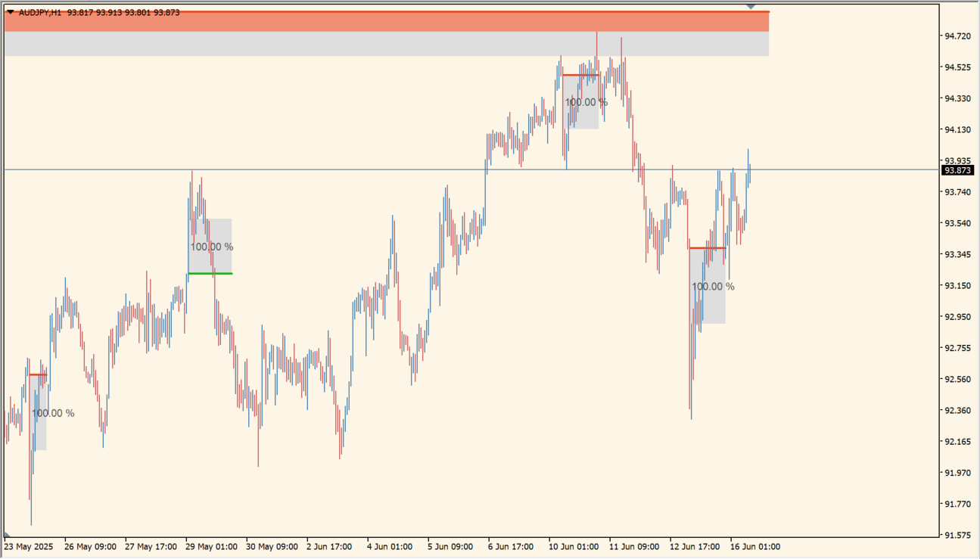Select the 91.575 price axis label
Image resolution: width=980 pixels, height=559 pixels.
click(x=957, y=535)
